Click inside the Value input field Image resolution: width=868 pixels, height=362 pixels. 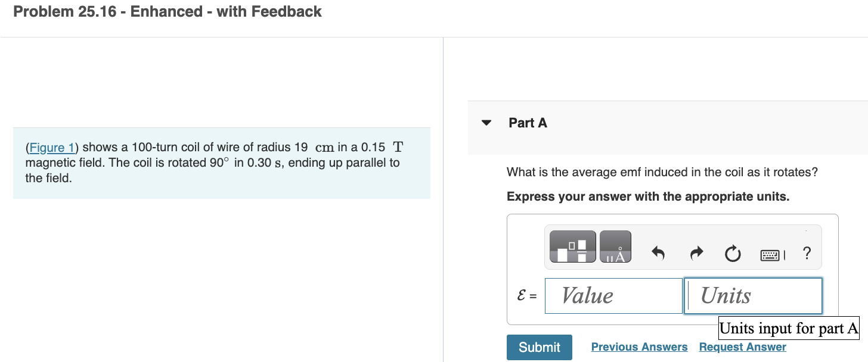613,295
